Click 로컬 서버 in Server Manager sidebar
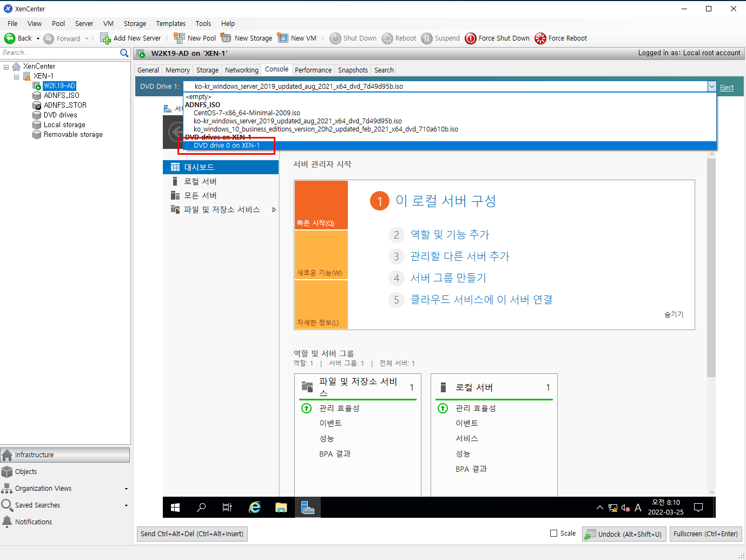 click(221, 181)
